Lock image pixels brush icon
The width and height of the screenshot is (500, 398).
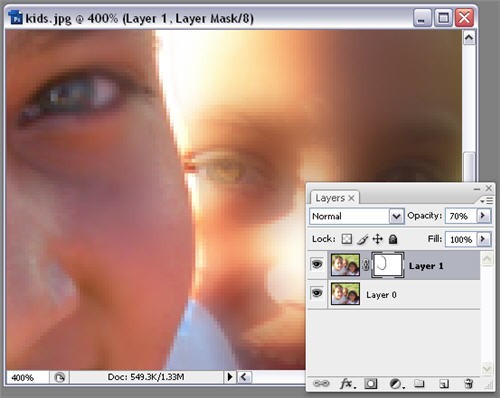pyautogui.click(x=363, y=239)
